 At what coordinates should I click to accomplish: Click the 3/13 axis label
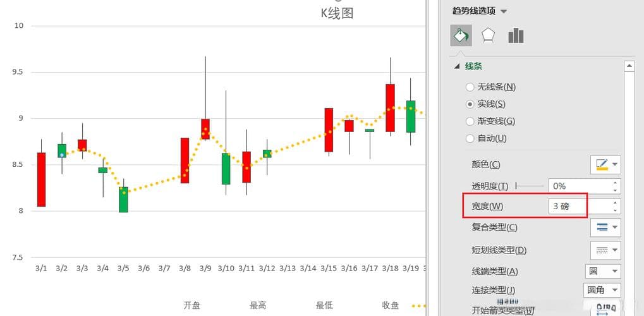click(x=288, y=269)
